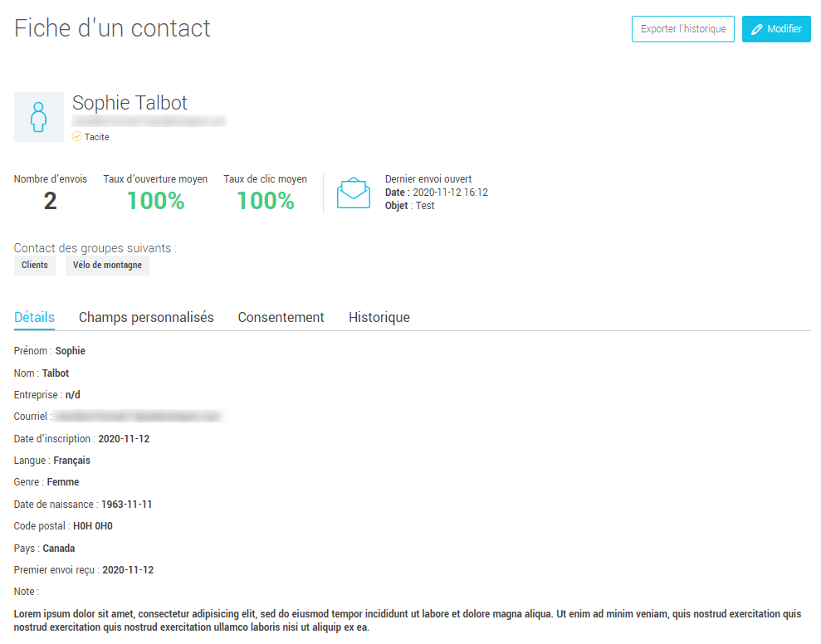Click the pencil icon inside the Modifier button
The height and width of the screenshot is (644, 821).
tap(756, 28)
